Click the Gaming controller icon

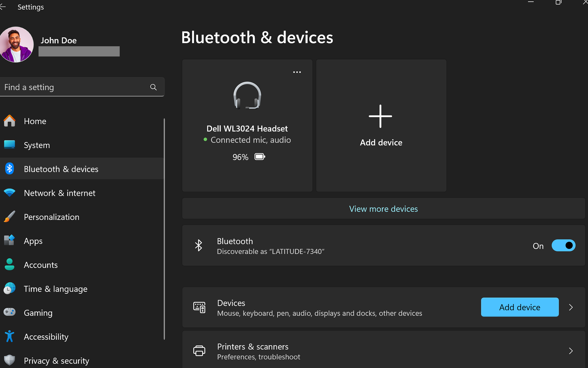click(9, 312)
